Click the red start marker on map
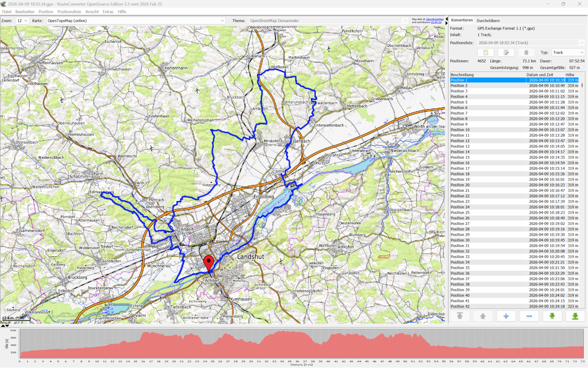Screen dimensions: 588x368 pos(209,263)
